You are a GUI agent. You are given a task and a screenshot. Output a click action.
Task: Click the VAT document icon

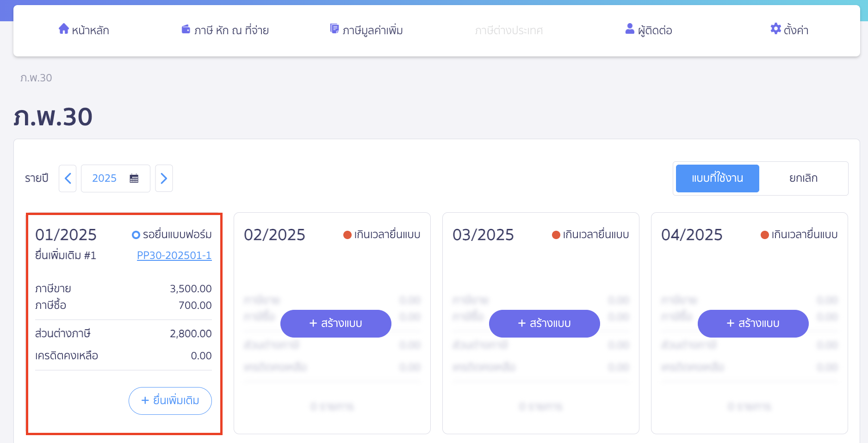coord(334,29)
